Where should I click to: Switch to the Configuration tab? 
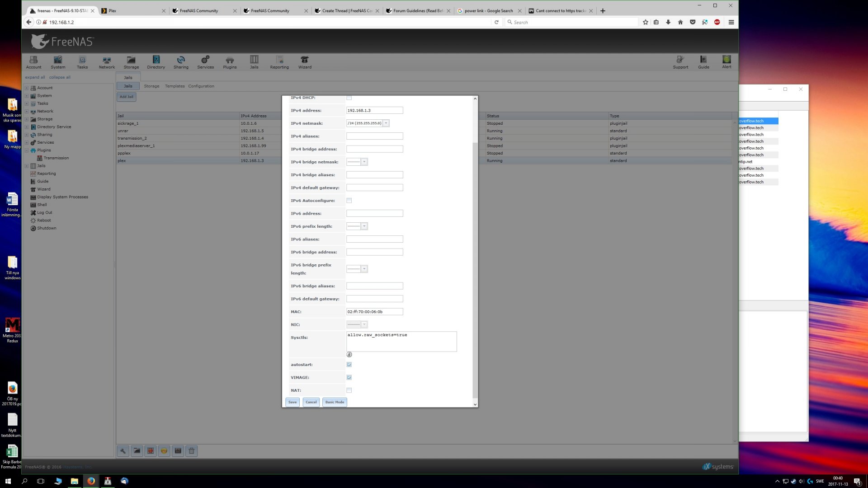(201, 86)
